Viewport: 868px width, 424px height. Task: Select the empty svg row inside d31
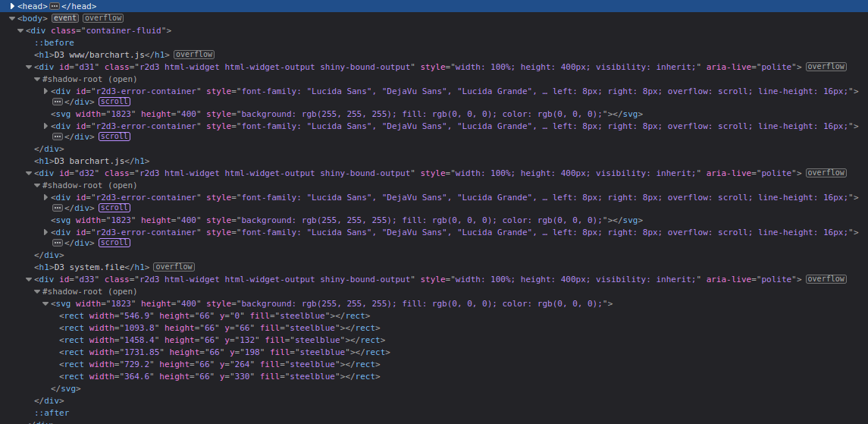click(x=347, y=114)
